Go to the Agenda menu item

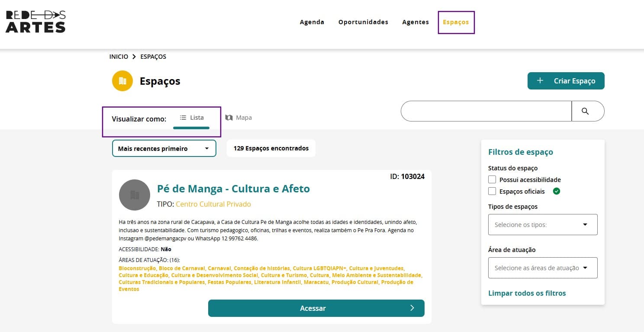312,22
